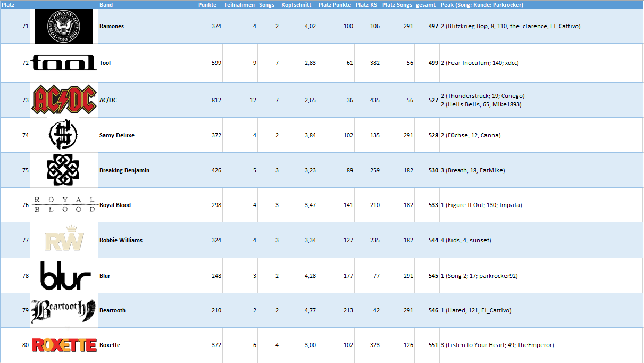Select the Kopfschnitt column header
The width and height of the screenshot is (644, 363).
tap(296, 5)
